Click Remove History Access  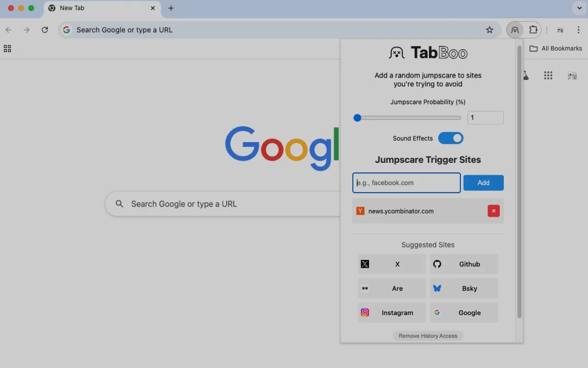(x=428, y=336)
